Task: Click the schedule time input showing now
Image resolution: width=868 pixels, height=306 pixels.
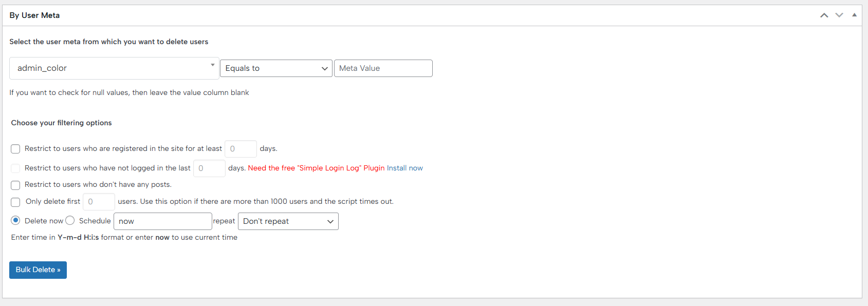Action: tap(162, 221)
